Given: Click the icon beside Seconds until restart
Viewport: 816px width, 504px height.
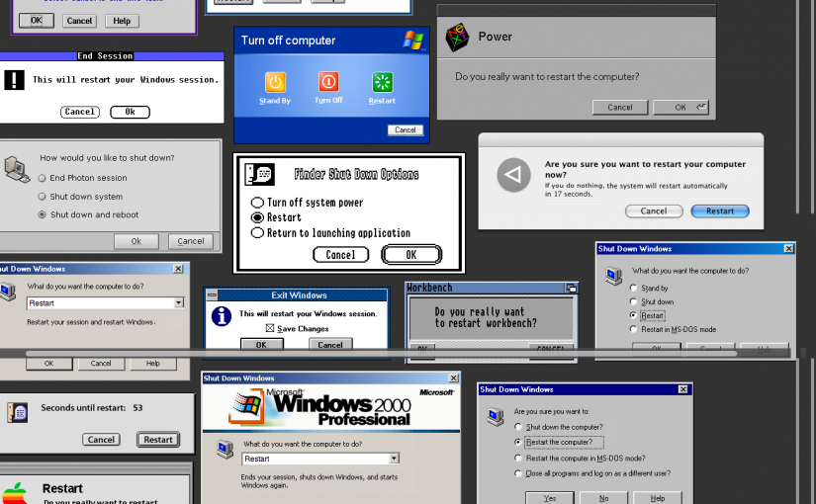Looking at the screenshot, I should [x=17, y=412].
